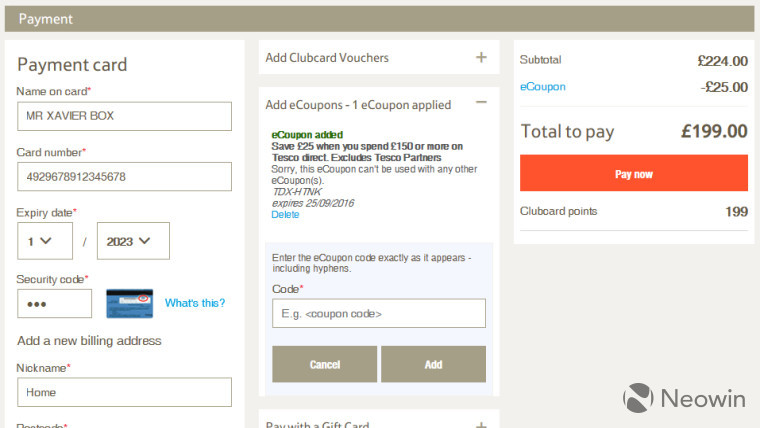Screen dimensions: 760x428
Task: Collapse the Add eCoupons section
Action: [x=481, y=102]
